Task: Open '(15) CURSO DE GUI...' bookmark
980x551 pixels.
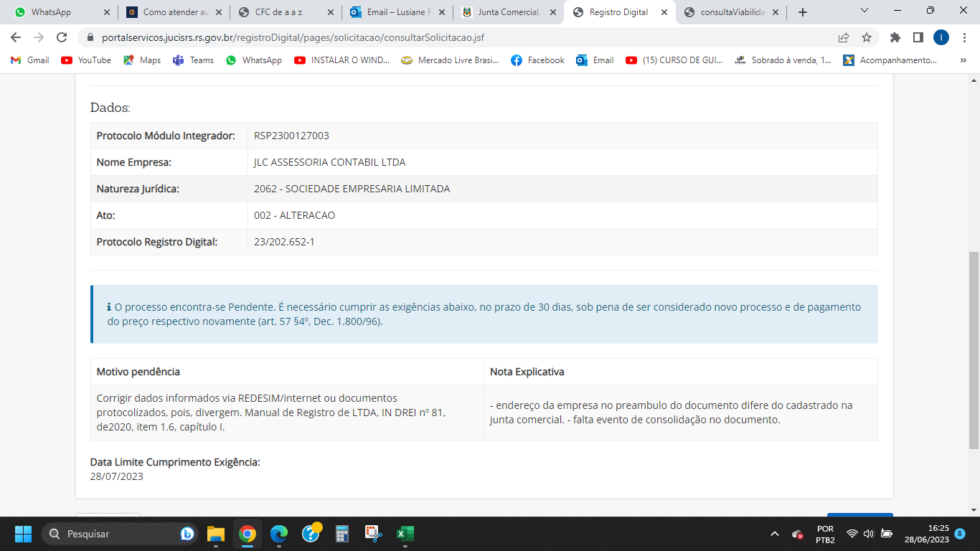Action: point(674,60)
